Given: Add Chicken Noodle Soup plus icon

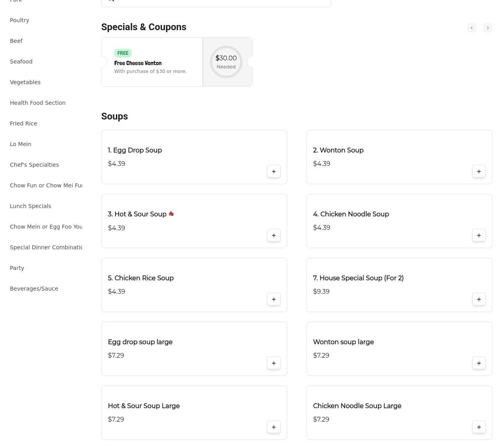Looking at the screenshot, I should pos(479,235).
